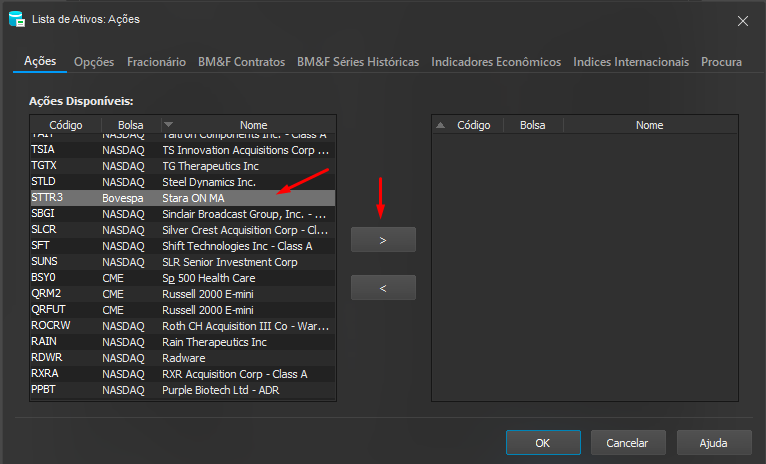Select the TSIA row
The height and width of the screenshot is (464, 766).
click(183, 150)
